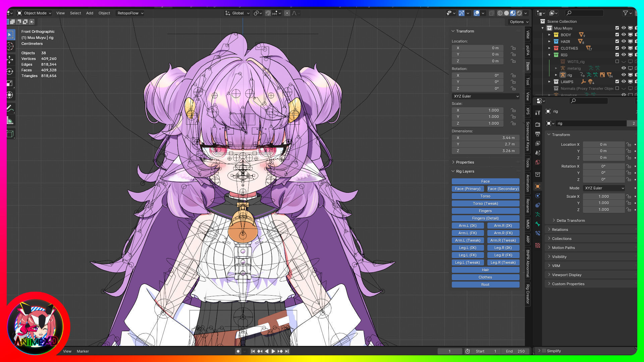This screenshot has height=362, width=644.
Task: Click the End frame field
Action: [x=516, y=351]
